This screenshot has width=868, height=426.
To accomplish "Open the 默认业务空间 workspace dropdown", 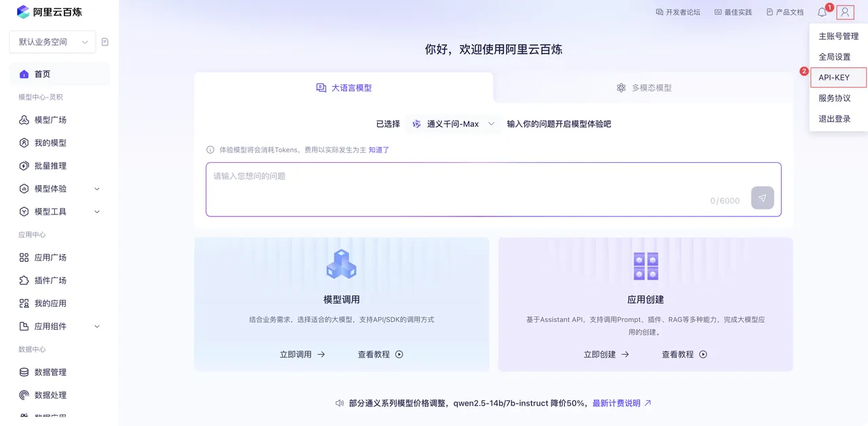I will coord(52,42).
